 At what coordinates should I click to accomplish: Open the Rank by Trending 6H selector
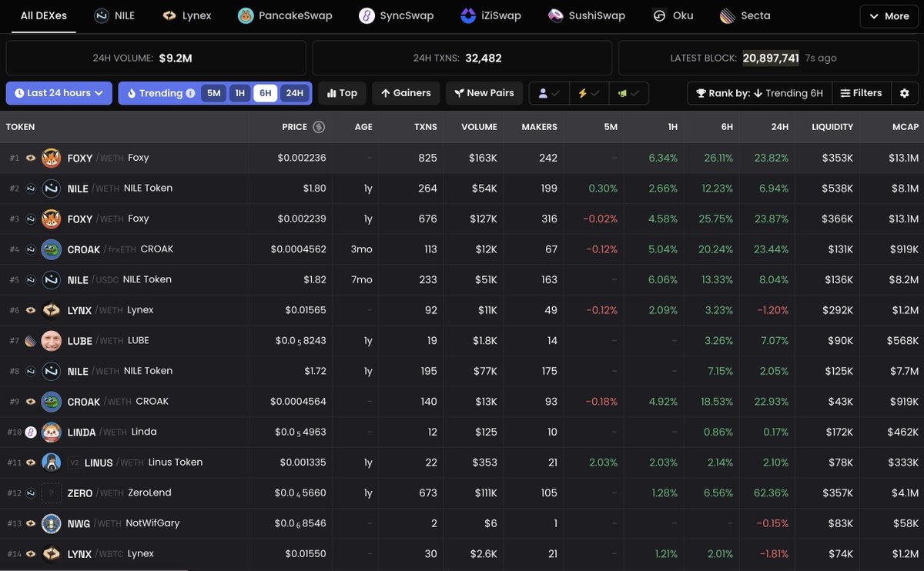point(760,93)
